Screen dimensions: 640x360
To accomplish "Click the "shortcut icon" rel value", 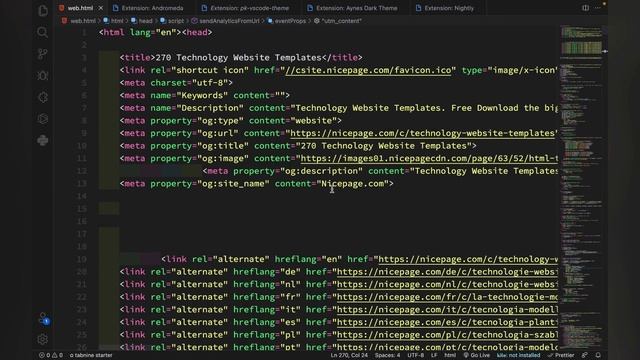I will pyautogui.click(x=210, y=70).
